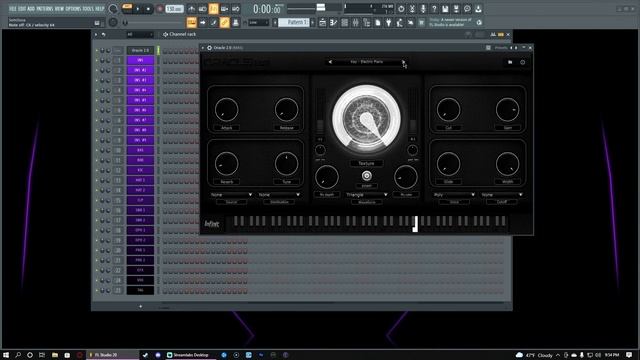This screenshot has width=640, height=360.
Task: Open the ADD menu
Action: 31,9
